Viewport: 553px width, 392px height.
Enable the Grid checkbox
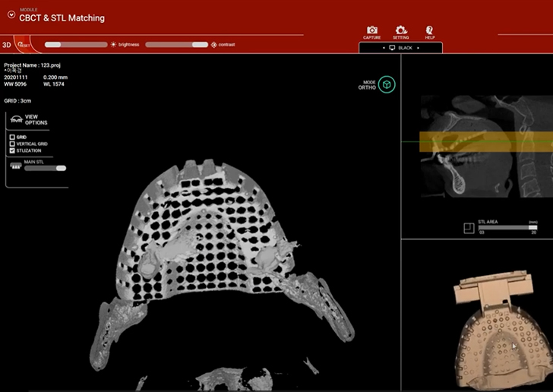(x=12, y=137)
